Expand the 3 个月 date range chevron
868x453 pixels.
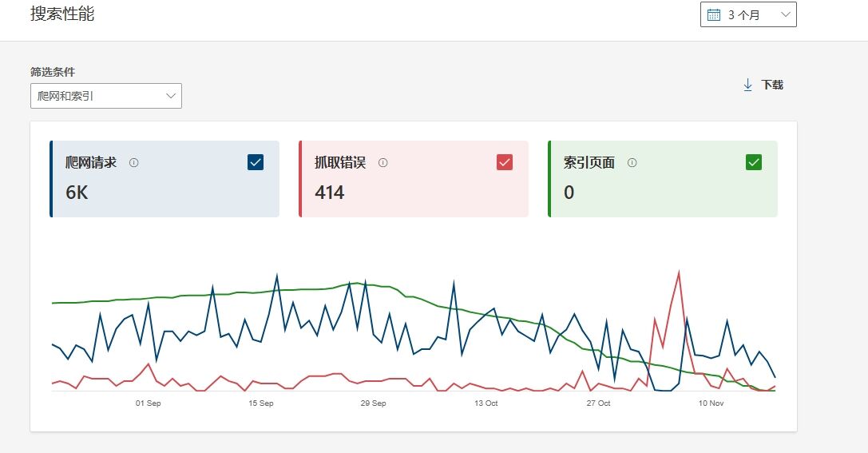click(x=785, y=14)
